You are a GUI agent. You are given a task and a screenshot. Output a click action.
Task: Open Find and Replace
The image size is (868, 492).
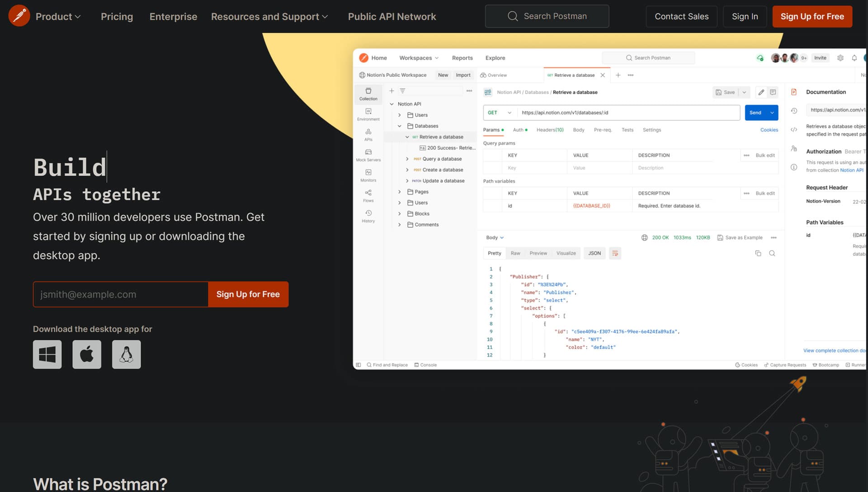[x=387, y=365]
